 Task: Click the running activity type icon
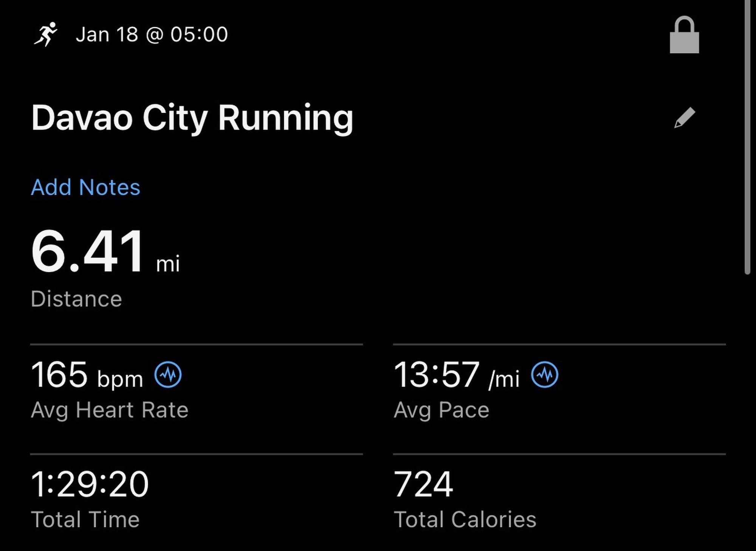pos(45,34)
